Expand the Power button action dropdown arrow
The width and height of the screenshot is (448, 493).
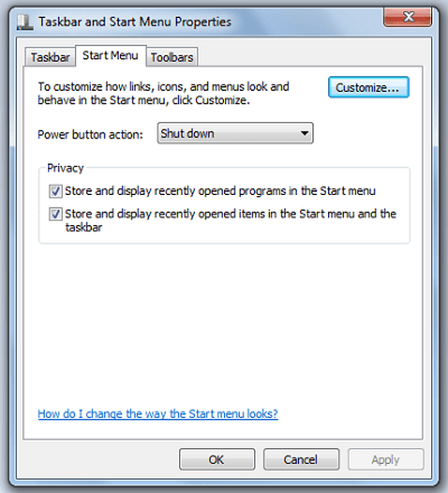304,133
